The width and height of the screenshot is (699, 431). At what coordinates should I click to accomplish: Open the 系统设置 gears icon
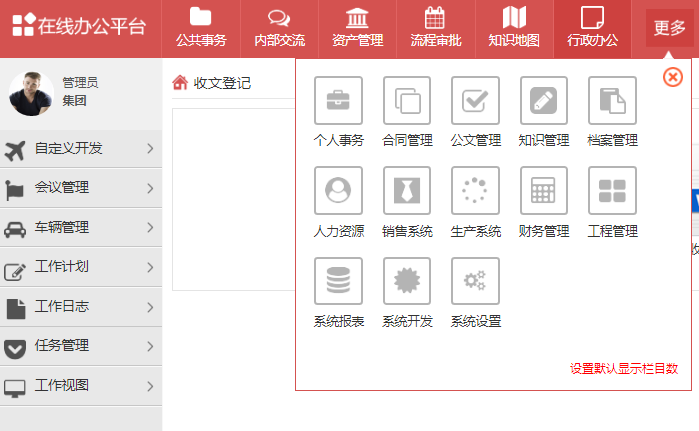475,281
